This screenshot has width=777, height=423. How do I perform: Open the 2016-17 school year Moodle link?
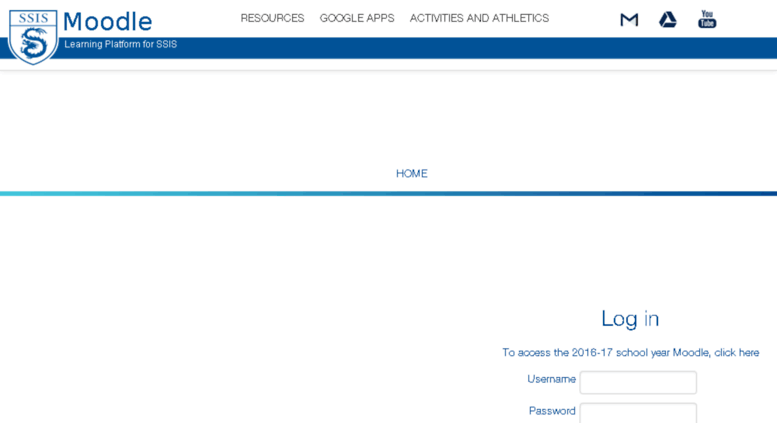[x=630, y=353]
